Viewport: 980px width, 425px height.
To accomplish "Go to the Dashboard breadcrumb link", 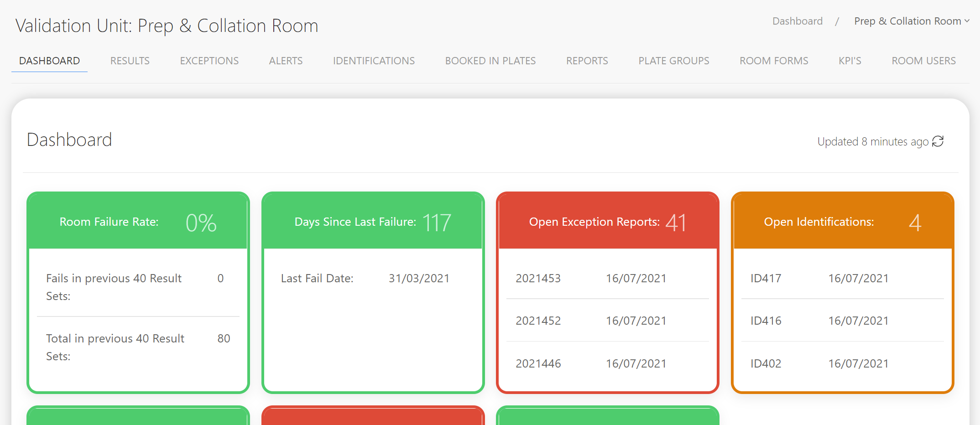I will [798, 21].
